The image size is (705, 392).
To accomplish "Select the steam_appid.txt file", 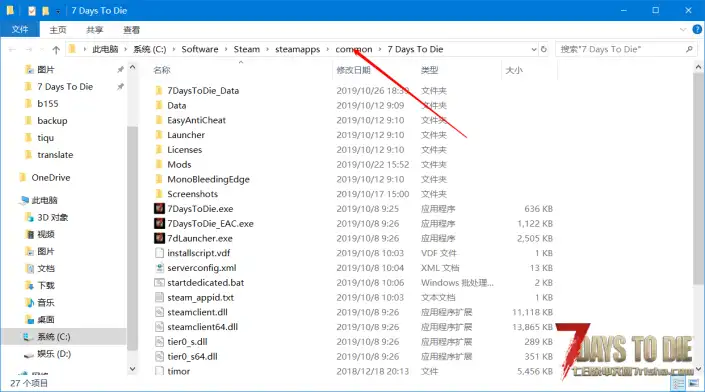I will (201, 298).
